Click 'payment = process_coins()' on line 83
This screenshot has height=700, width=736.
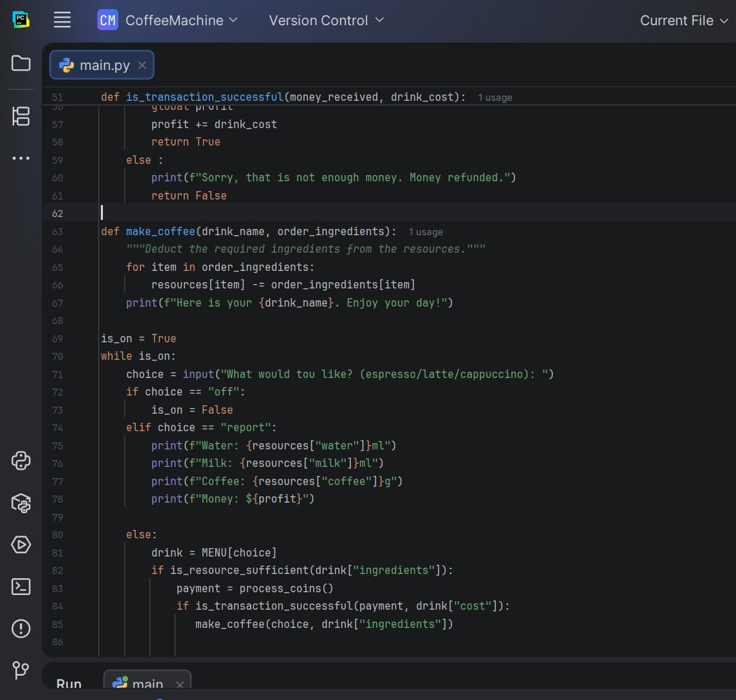coord(255,588)
